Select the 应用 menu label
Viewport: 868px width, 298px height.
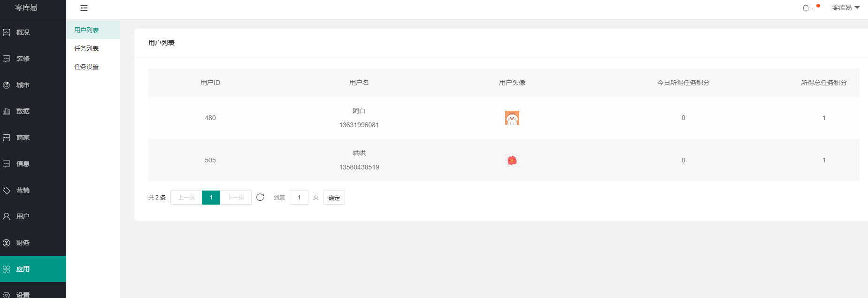23,269
